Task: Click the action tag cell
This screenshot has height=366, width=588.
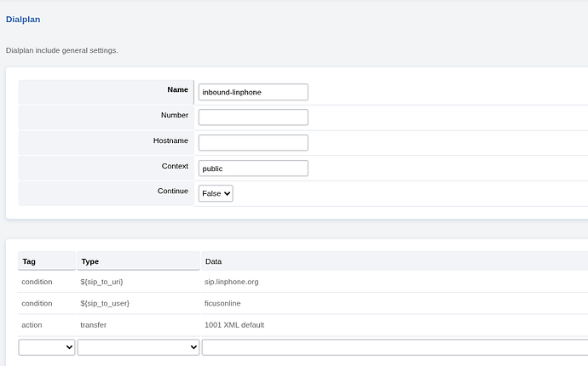Action: [x=32, y=324]
